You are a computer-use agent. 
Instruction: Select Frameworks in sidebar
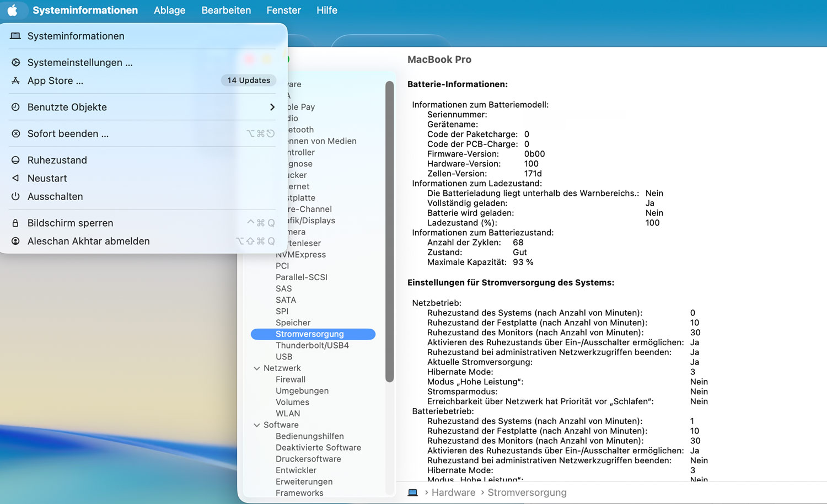(x=299, y=493)
